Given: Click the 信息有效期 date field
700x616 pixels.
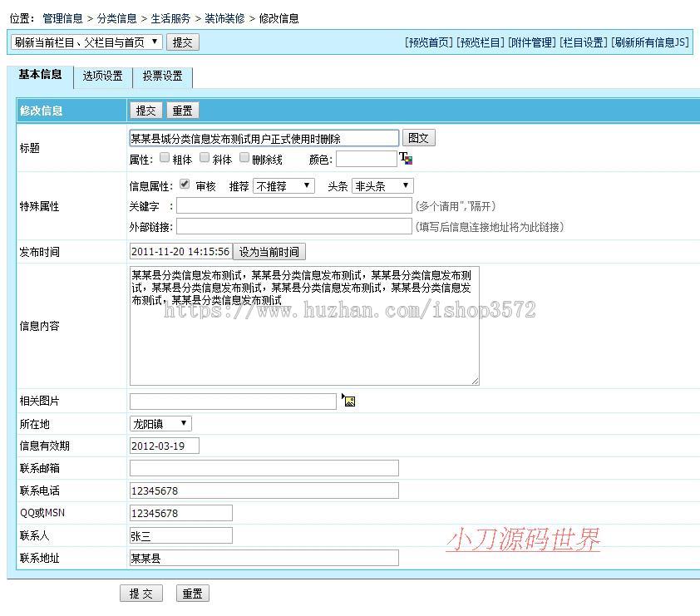Looking at the screenshot, I should [165, 446].
